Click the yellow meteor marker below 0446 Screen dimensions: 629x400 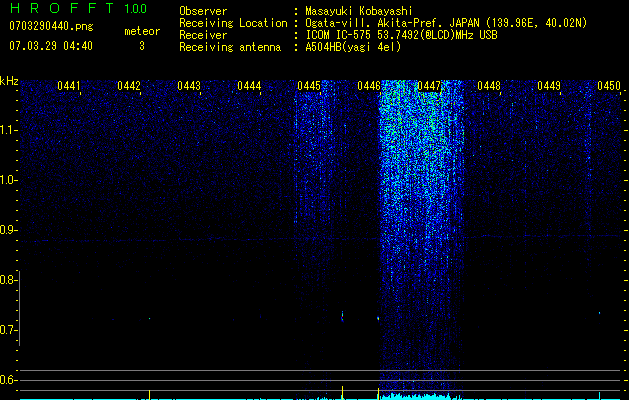point(378,394)
